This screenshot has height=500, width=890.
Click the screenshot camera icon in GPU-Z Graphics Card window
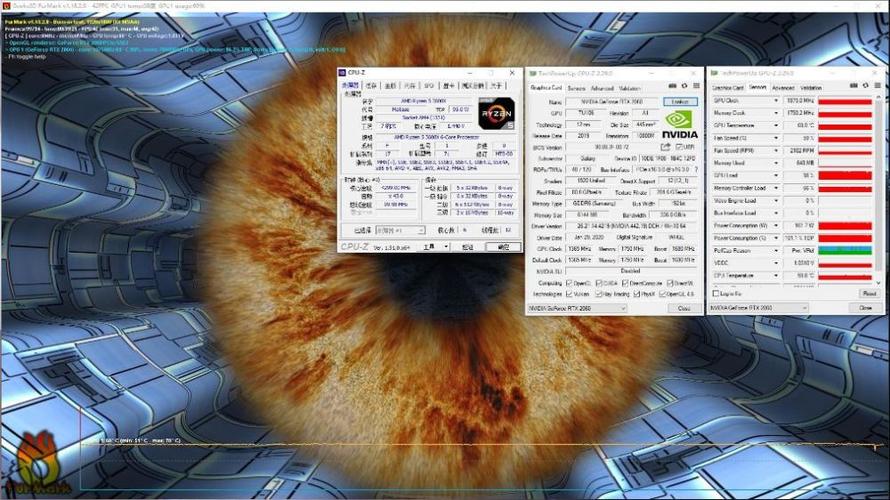[x=672, y=86]
